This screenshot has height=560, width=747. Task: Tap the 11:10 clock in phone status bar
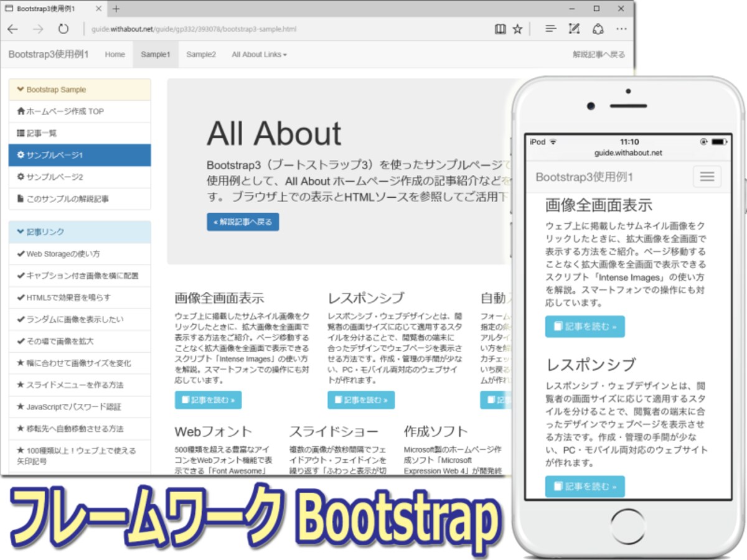tap(629, 142)
